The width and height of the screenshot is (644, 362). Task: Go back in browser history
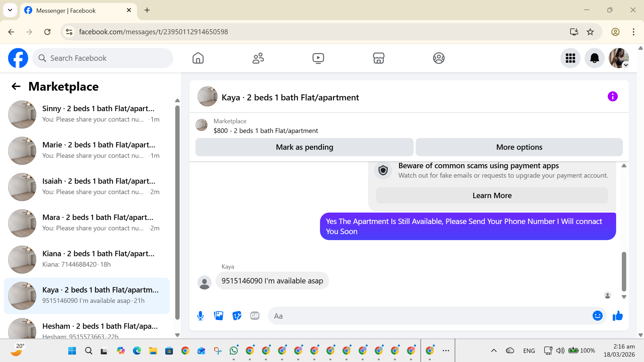(x=11, y=32)
